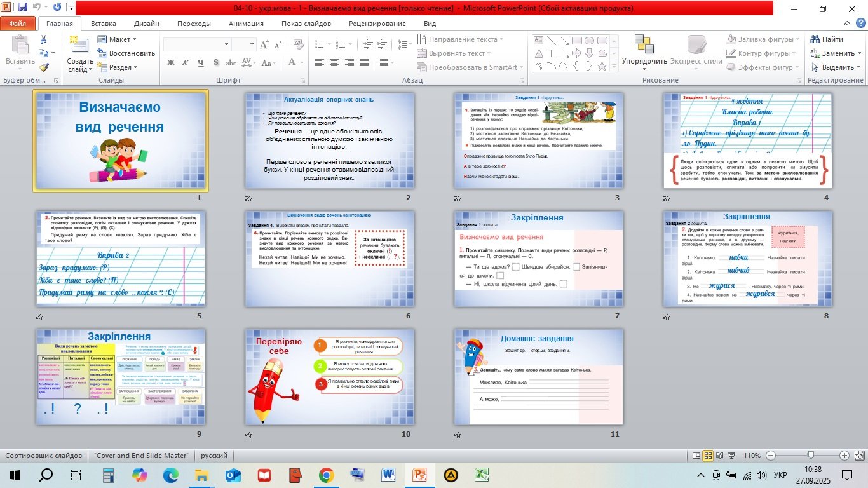Click the Save icon in quick access toolbar
The image size is (868, 488).
pos(23,8)
